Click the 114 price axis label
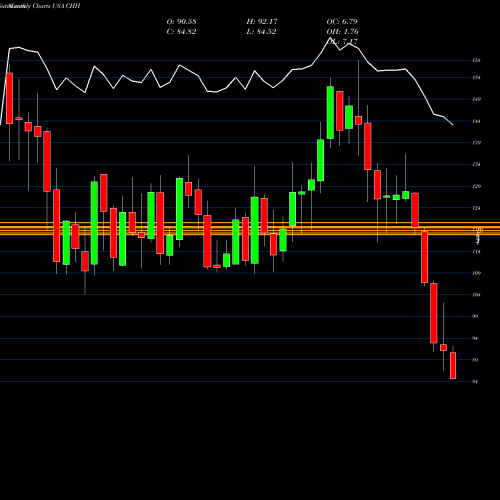Image resolution: width=500 pixels, height=500 pixels. click(x=477, y=252)
